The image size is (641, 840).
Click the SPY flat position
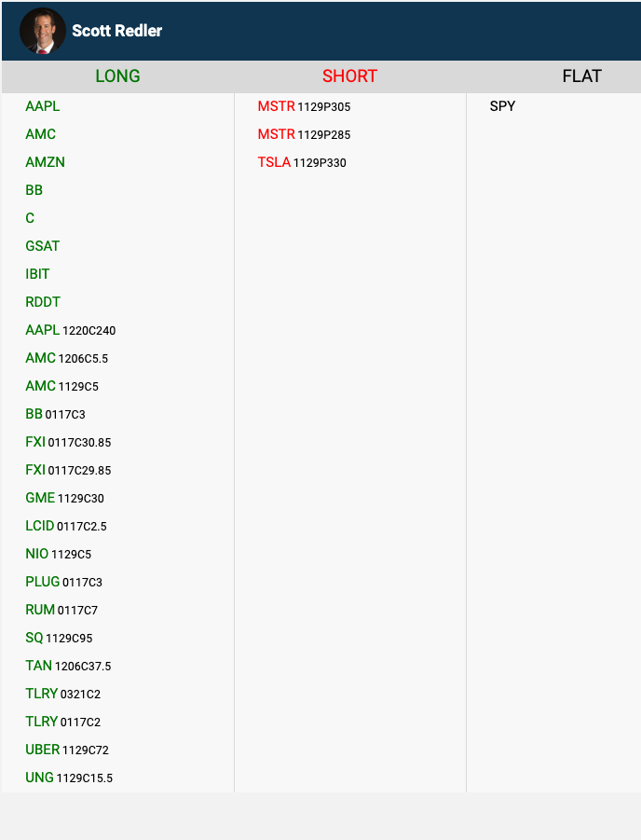coord(502,106)
